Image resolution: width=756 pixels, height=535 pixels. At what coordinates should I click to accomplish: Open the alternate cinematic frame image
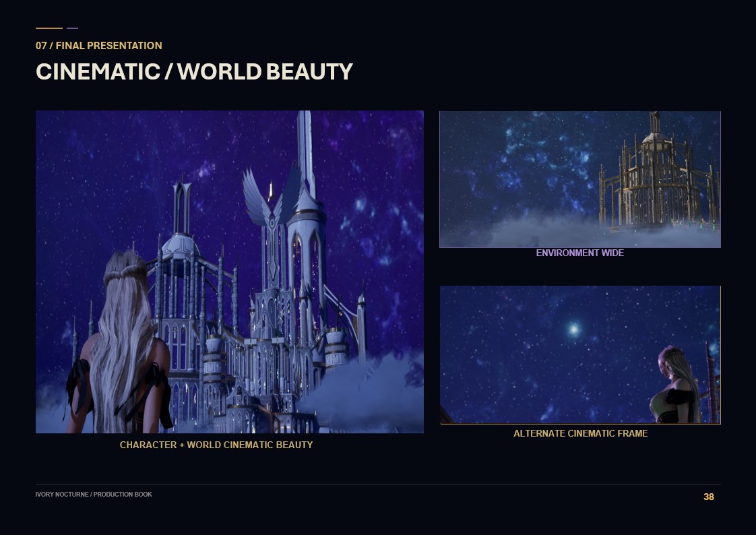581,354
